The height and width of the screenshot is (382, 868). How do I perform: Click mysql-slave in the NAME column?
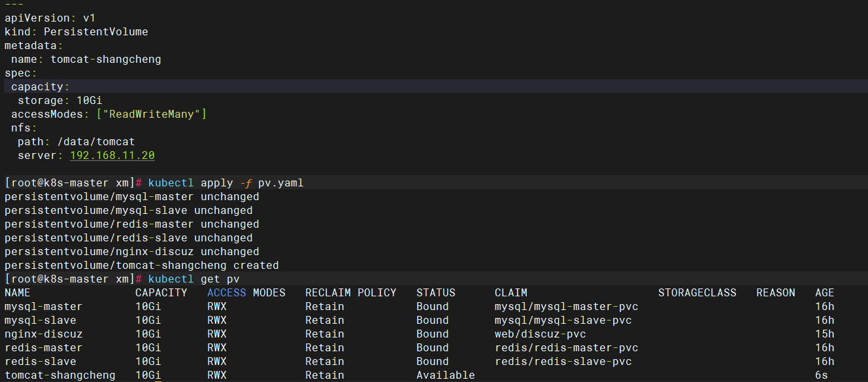(x=41, y=321)
